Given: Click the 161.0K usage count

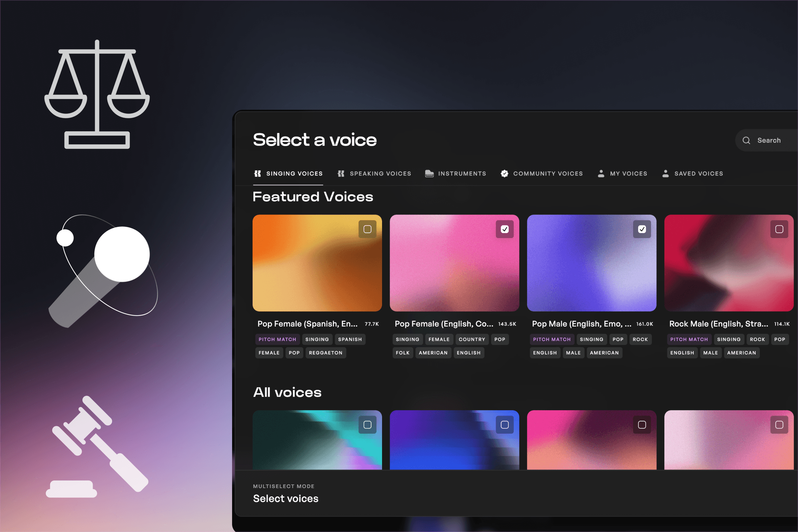Looking at the screenshot, I should (645, 325).
